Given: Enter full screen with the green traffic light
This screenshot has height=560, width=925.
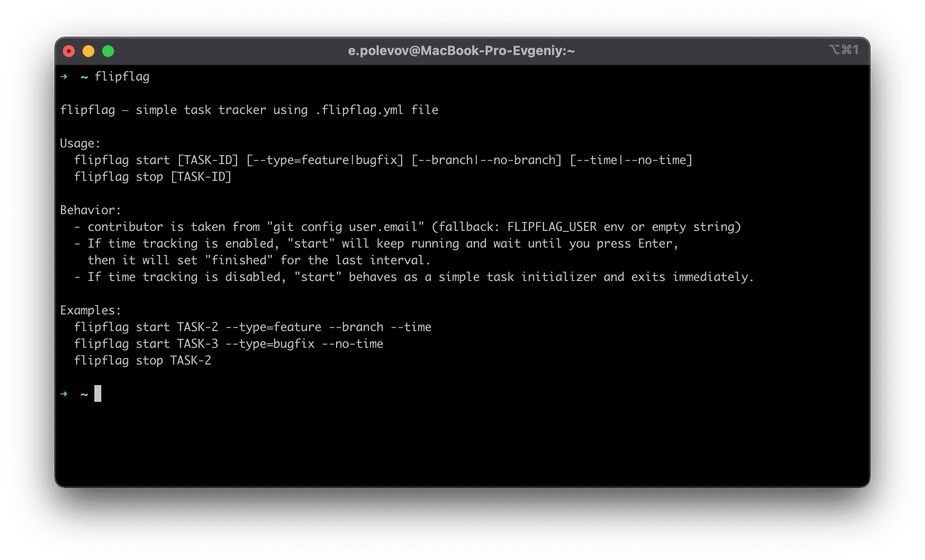Looking at the screenshot, I should [x=108, y=51].
